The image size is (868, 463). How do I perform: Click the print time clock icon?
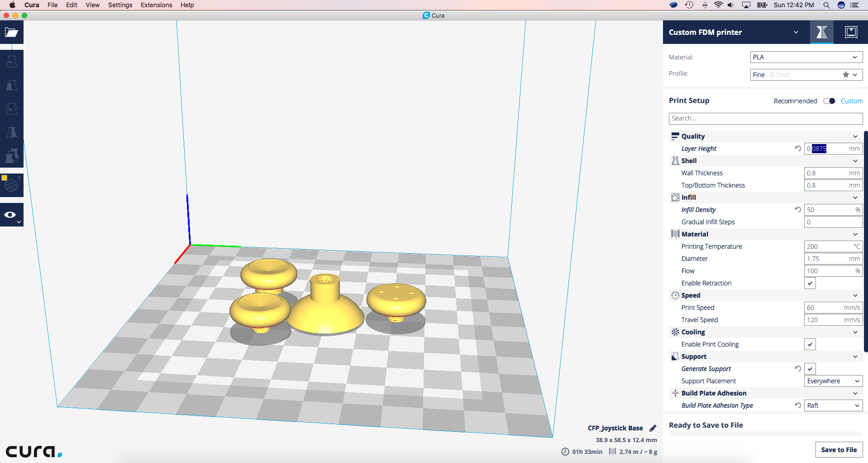click(565, 452)
